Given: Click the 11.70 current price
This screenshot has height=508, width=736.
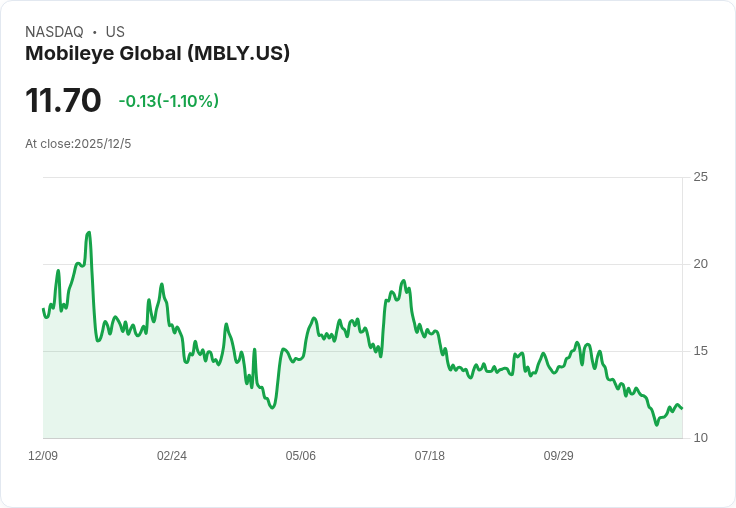Looking at the screenshot, I should coord(63,101).
